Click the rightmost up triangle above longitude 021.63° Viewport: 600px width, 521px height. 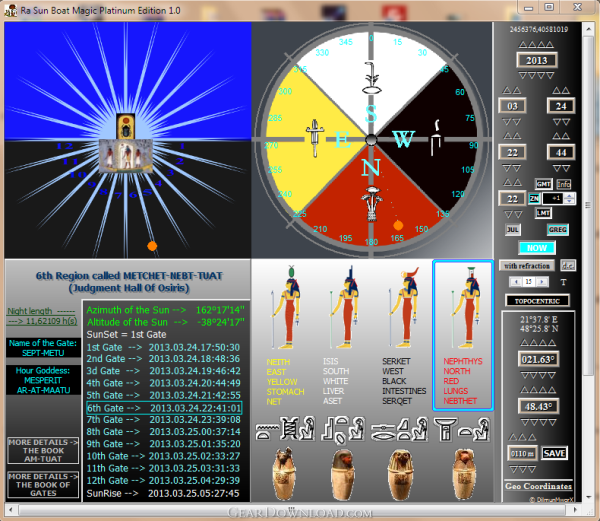[551, 342]
